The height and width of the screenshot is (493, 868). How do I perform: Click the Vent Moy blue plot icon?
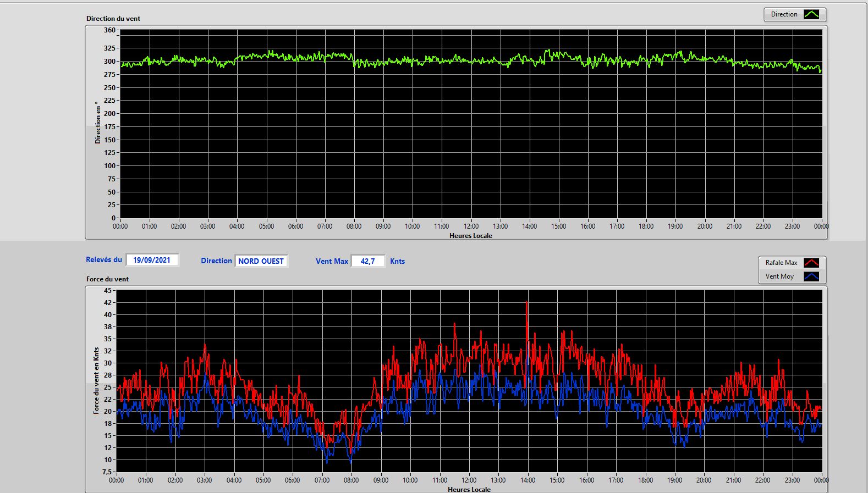click(811, 276)
